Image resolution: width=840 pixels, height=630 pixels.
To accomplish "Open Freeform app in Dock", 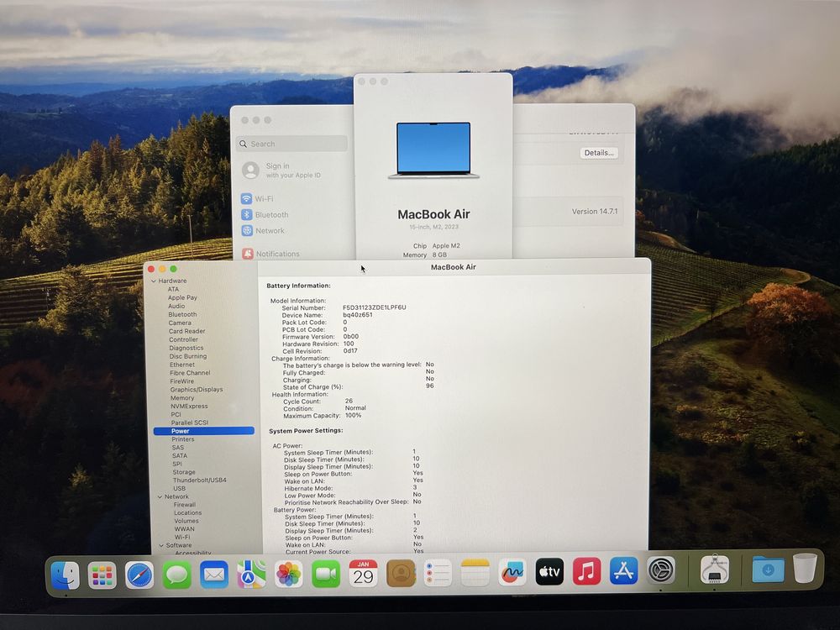I will (512, 572).
